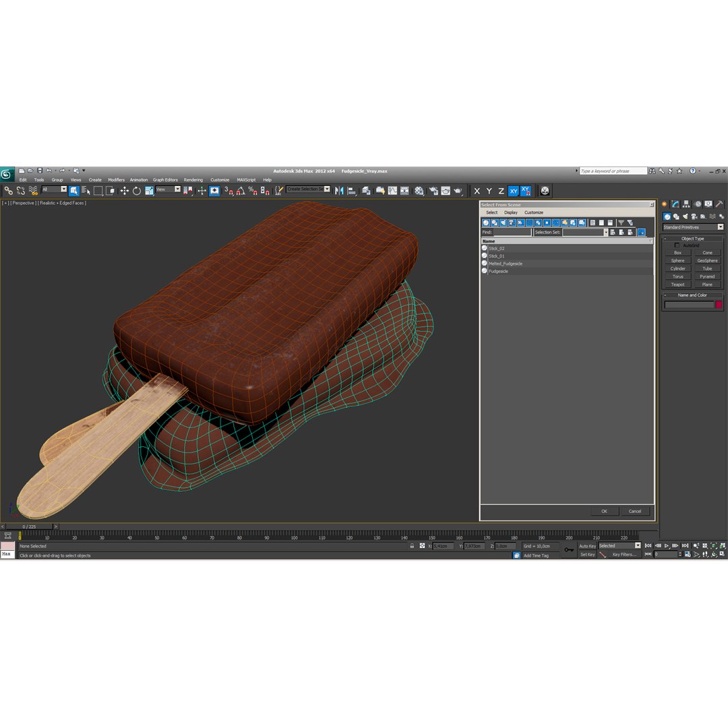Click the Mirror tool icon
Image resolution: width=728 pixels, height=728 pixels.
tap(339, 190)
